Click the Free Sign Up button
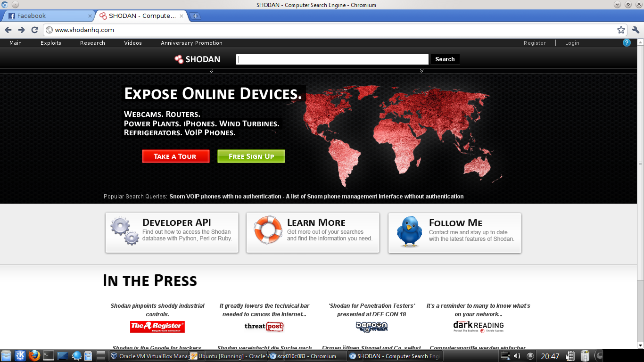The height and width of the screenshot is (362, 644). 251,156
